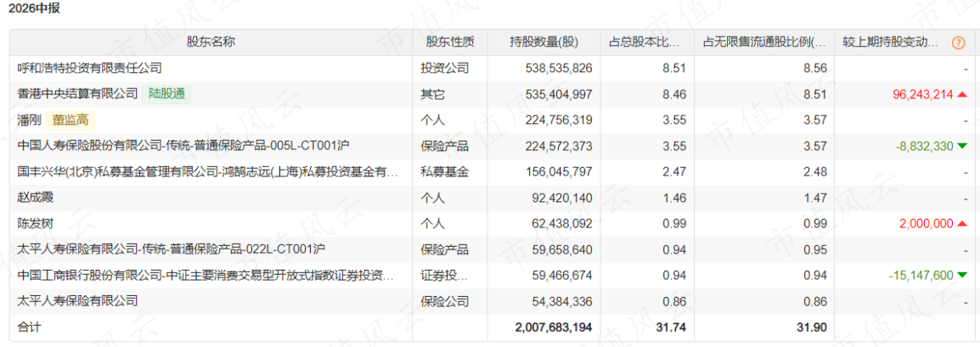The width and height of the screenshot is (980, 347).
Task: Sort by 股东性质 column header
Action: [x=450, y=42]
